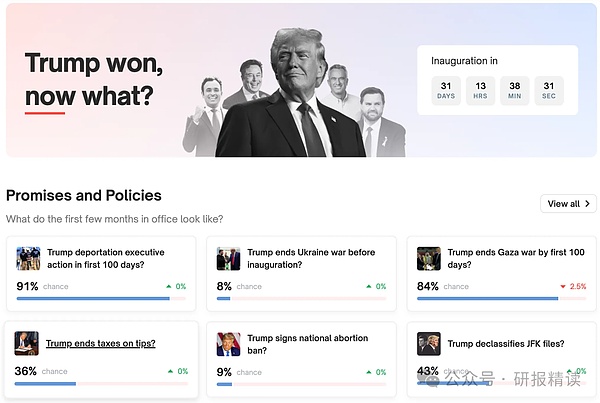
Task: Open "Trump ends Gaza war by first 100 days?" market
Action: tap(511, 259)
